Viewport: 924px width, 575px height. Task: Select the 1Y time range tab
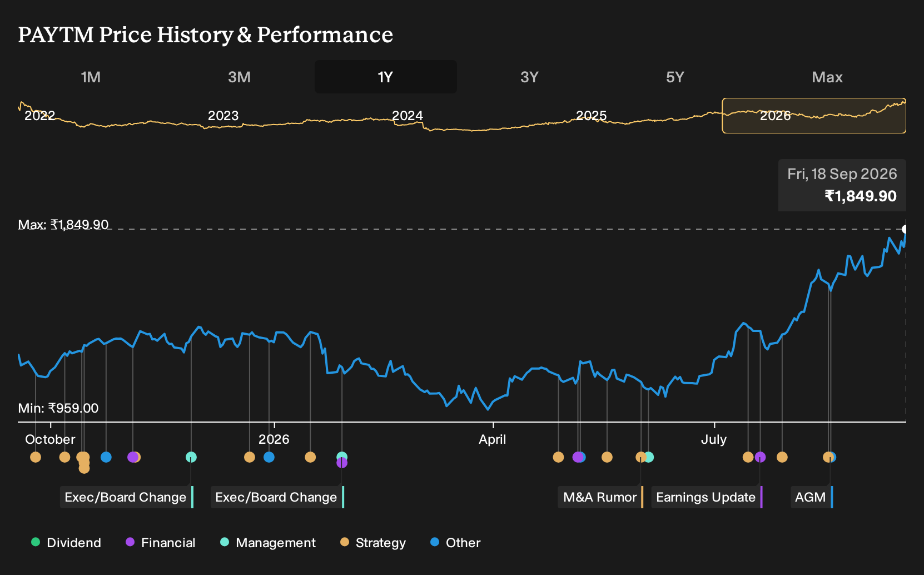coord(386,77)
